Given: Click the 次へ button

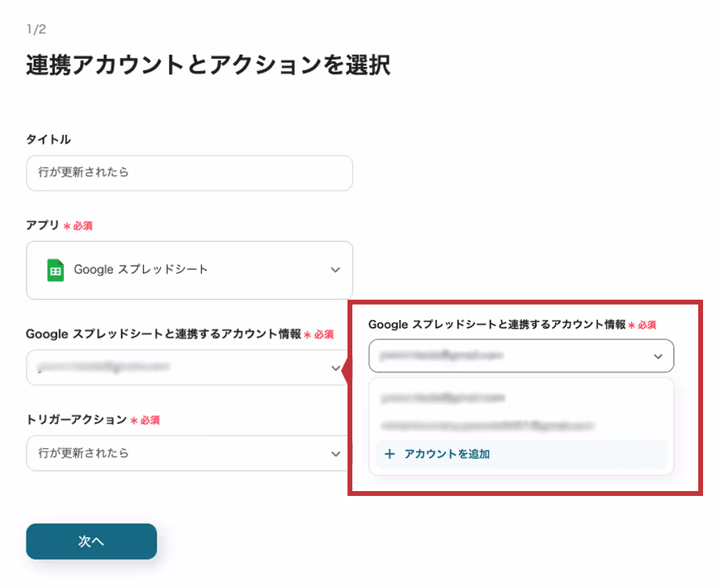Looking at the screenshot, I should tap(91, 541).
